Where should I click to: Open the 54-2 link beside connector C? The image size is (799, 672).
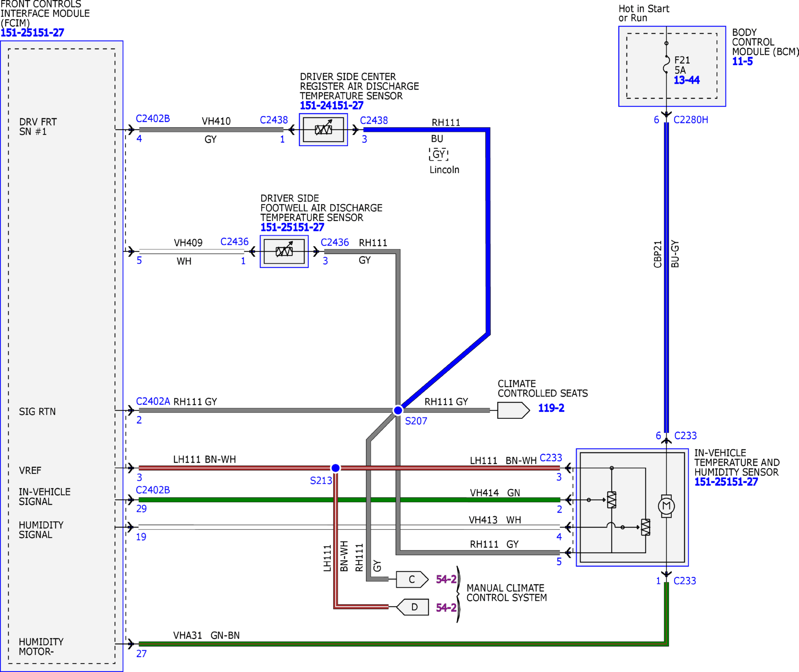coord(446,579)
